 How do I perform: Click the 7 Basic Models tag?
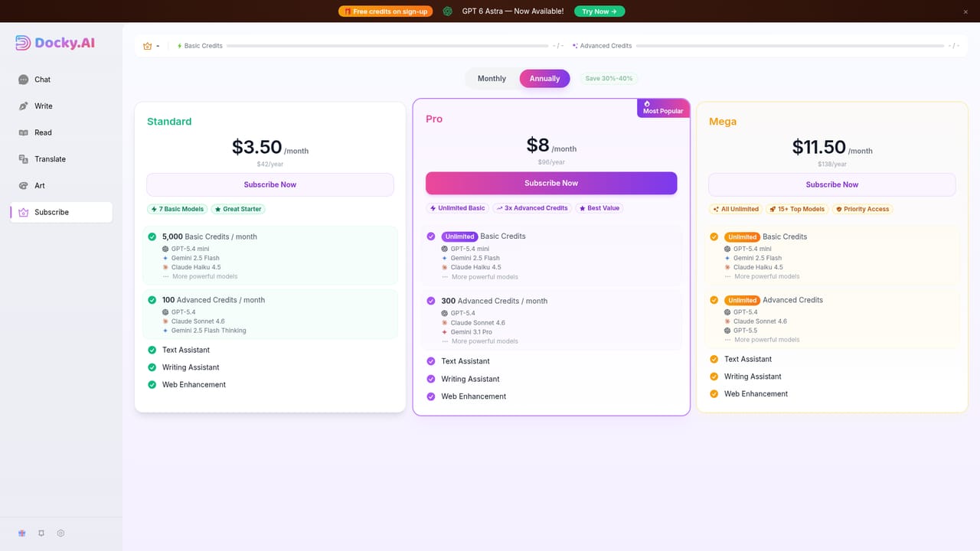click(178, 209)
